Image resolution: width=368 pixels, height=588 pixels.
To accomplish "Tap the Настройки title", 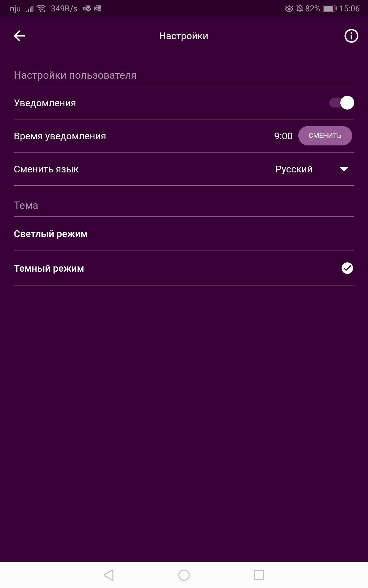I will pos(184,36).
